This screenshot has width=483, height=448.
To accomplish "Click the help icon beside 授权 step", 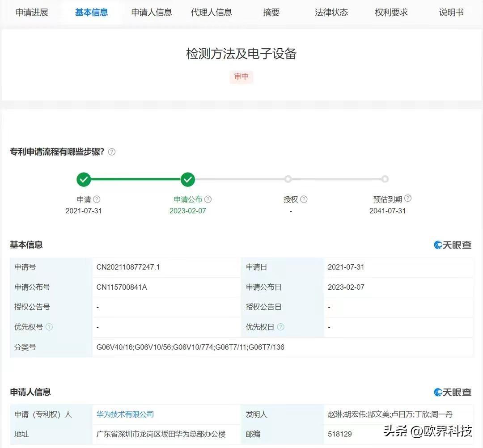I will [x=304, y=199].
